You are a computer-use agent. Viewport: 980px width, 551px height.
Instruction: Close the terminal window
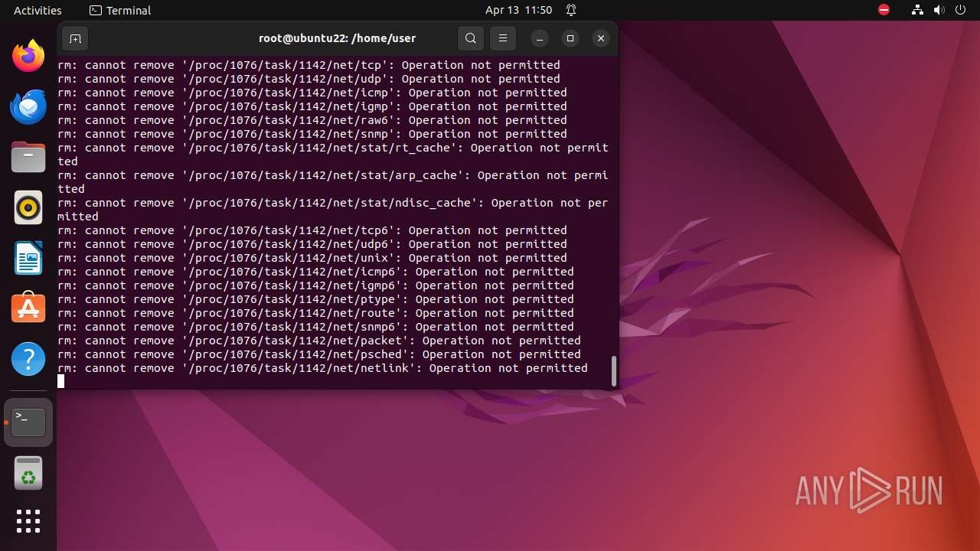601,38
